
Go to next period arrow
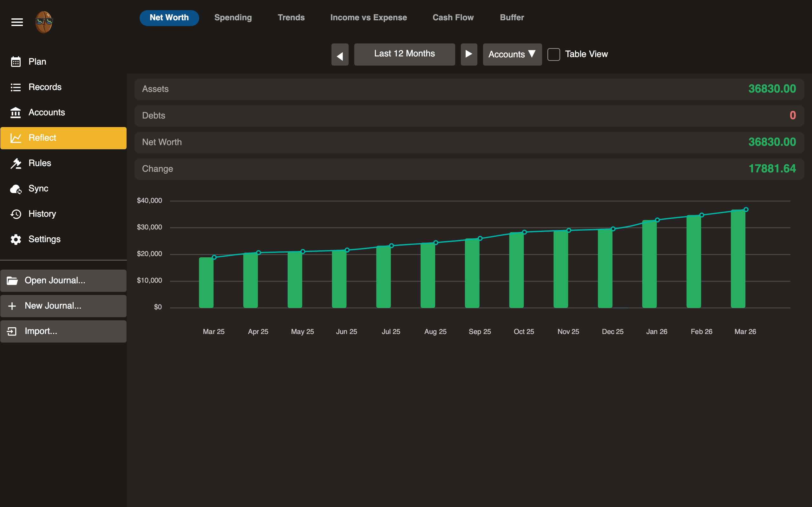click(x=469, y=54)
